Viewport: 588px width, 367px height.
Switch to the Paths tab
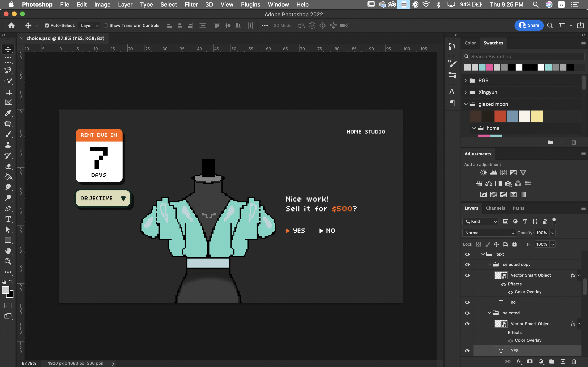(518, 208)
